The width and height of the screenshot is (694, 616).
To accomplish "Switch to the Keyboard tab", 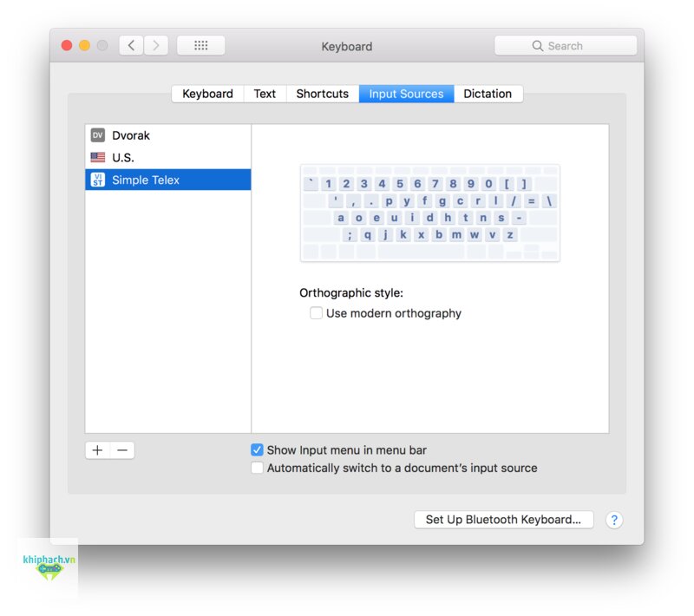I will pos(207,94).
